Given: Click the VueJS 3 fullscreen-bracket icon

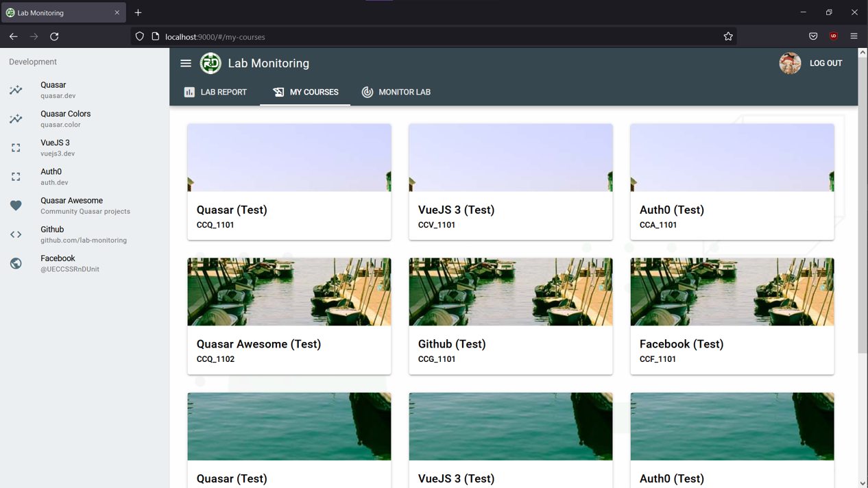Looking at the screenshot, I should point(16,148).
